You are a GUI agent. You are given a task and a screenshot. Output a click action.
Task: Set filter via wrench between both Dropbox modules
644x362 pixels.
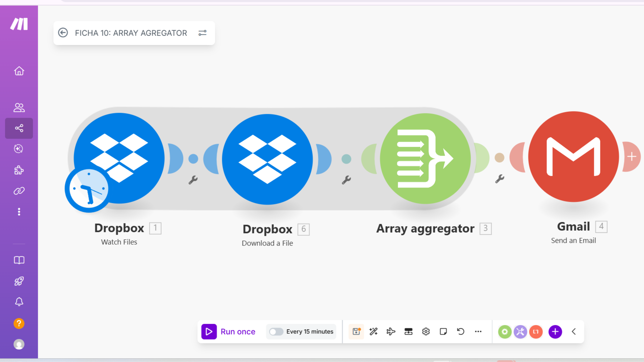tap(193, 180)
